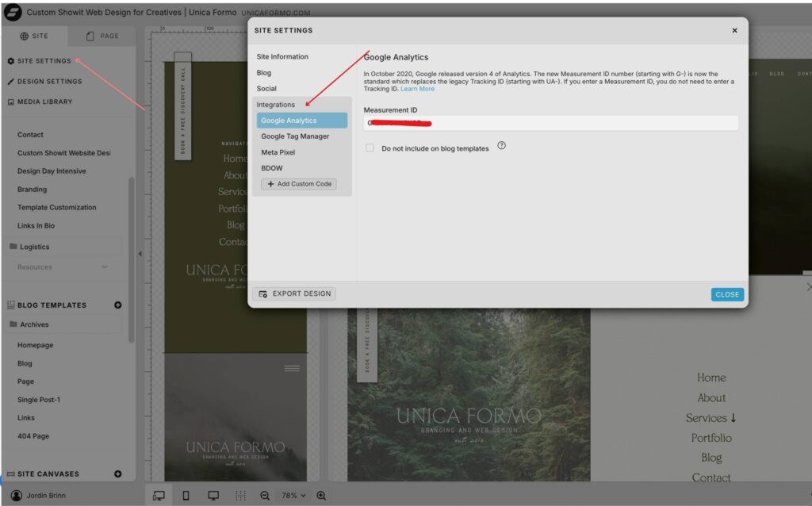
Task: Enable Do not include on blog templates
Action: tap(370, 148)
